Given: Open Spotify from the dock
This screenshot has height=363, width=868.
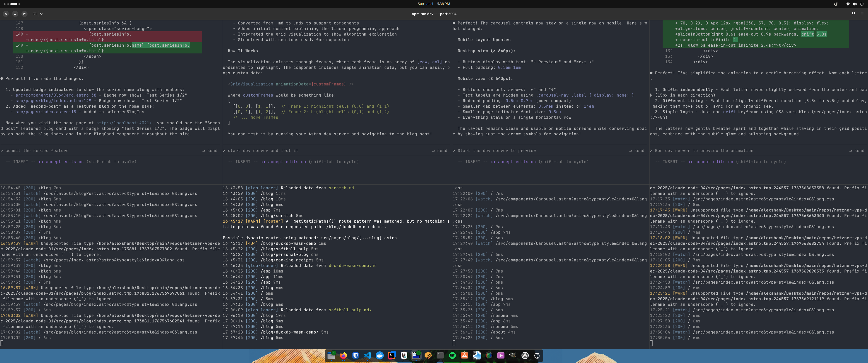Looking at the screenshot, I should click(452, 355).
